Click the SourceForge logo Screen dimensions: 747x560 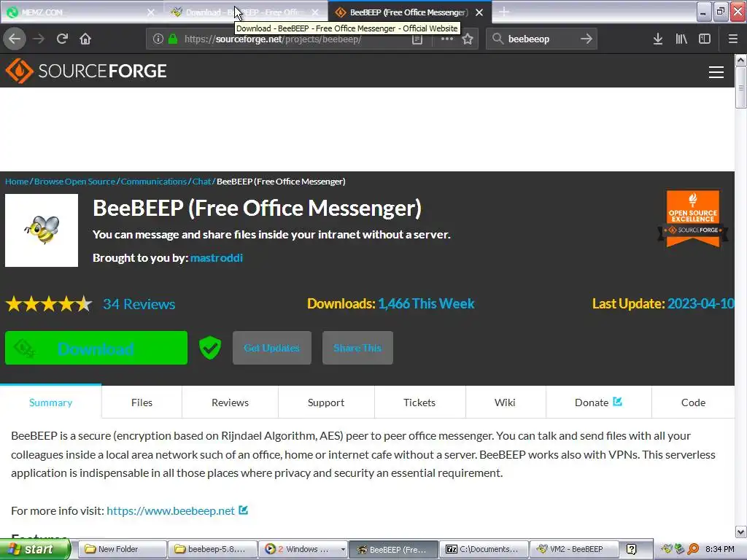click(x=86, y=71)
